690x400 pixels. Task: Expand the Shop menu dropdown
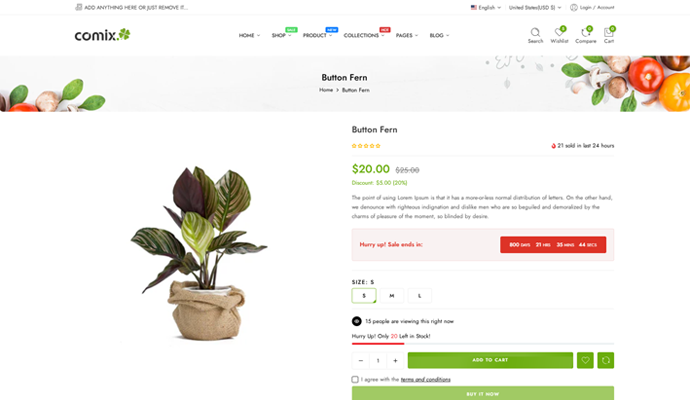coord(280,35)
